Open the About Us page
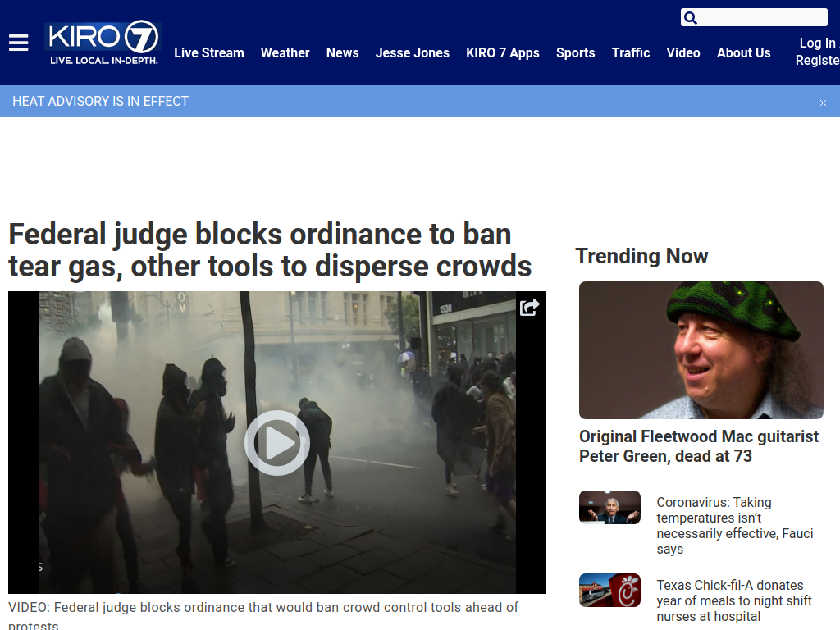Viewport: 840px width, 630px height. (x=743, y=53)
